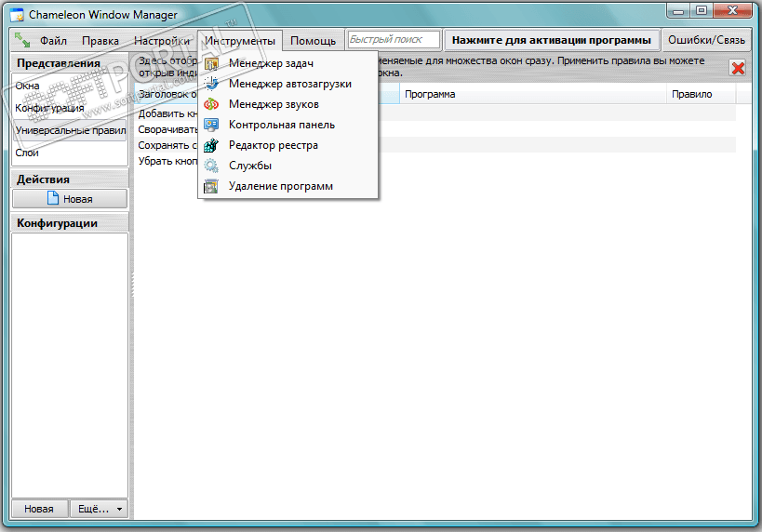Sort by the Правило column header
Image resolution: width=762 pixels, height=532 pixels.
coord(701,94)
